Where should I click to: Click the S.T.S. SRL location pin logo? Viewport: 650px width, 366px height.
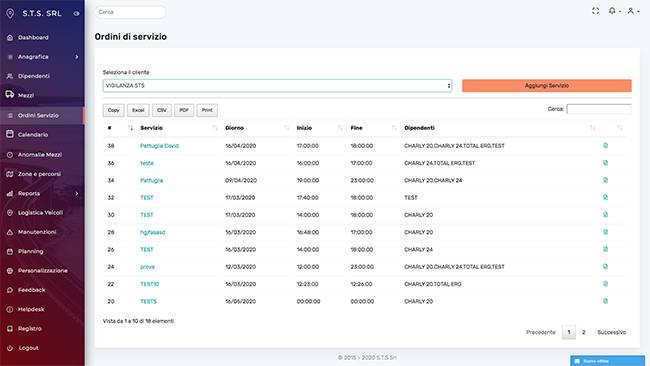(10, 13)
